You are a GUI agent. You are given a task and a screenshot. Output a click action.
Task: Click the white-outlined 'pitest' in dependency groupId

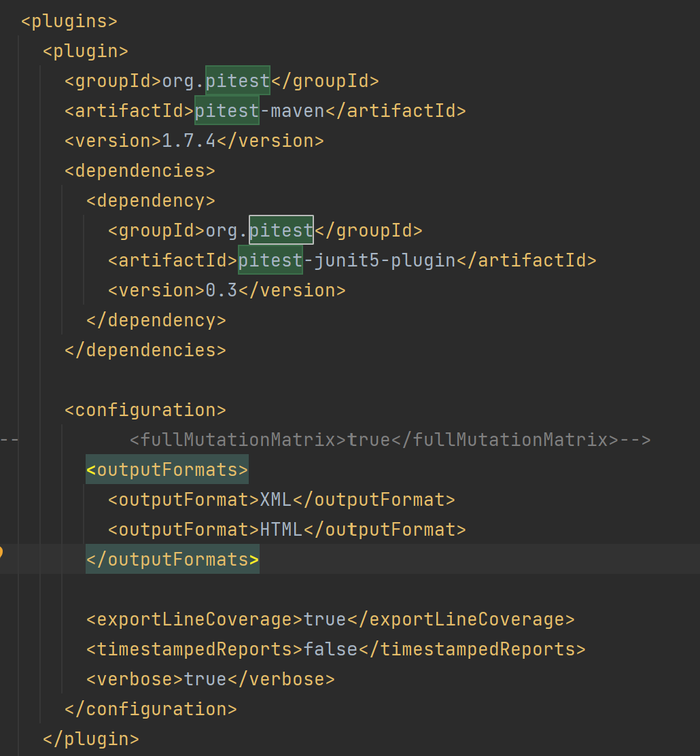click(x=281, y=230)
